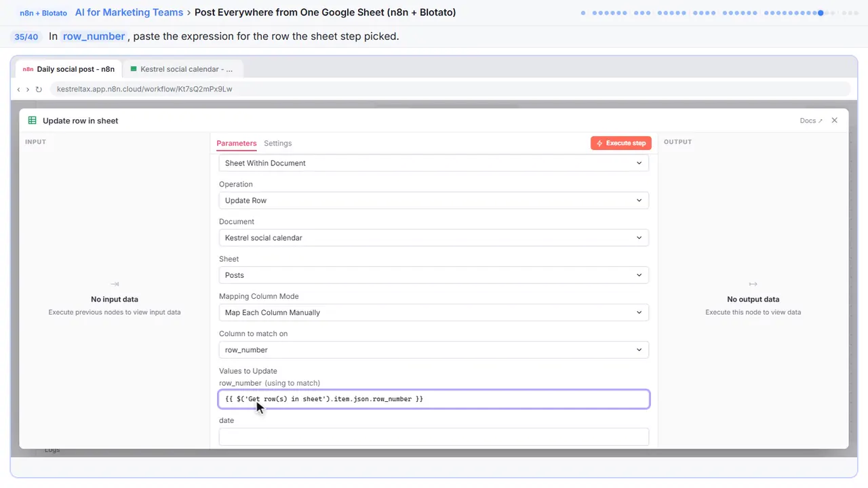868x488 pixels.
Task: Click the INPUT panel heading
Action: [35, 142]
